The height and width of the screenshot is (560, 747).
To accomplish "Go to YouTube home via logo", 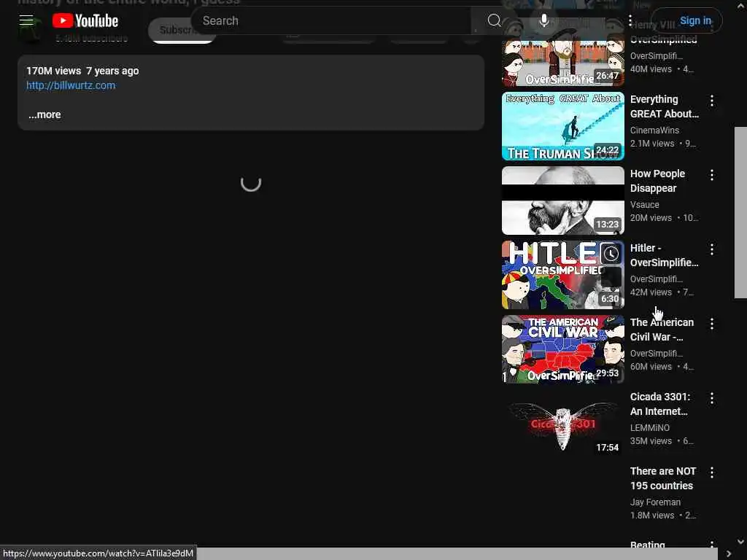I will (85, 20).
